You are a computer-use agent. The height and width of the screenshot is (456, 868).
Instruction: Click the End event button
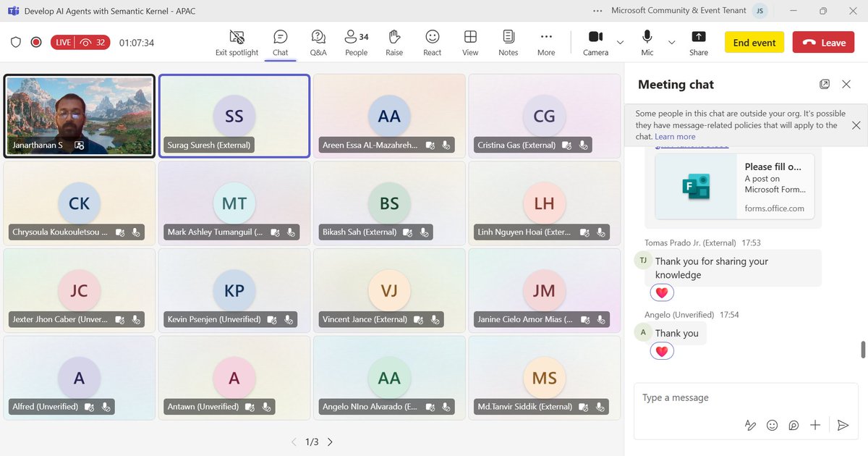pyautogui.click(x=754, y=43)
